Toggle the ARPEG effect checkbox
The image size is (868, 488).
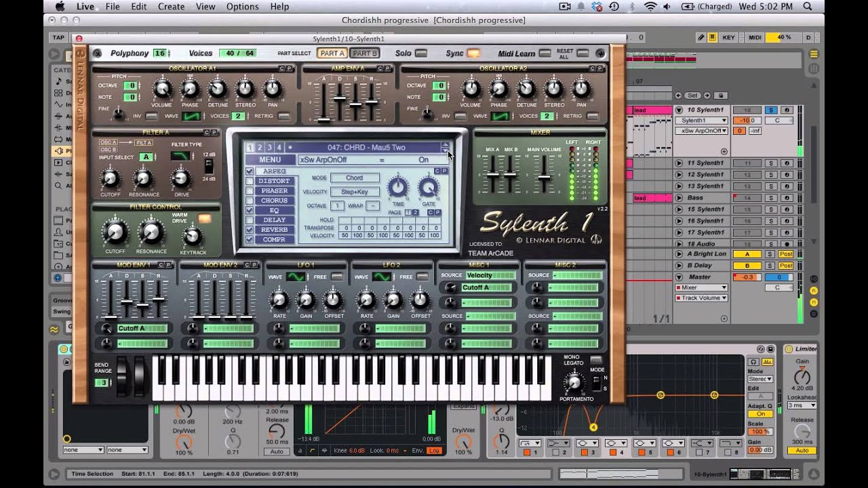(x=250, y=171)
